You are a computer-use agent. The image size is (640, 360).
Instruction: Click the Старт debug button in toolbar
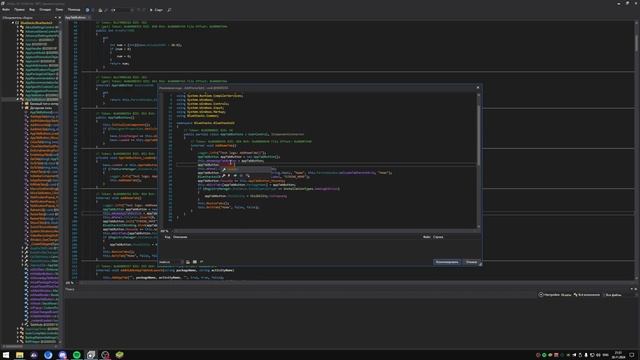pos(156,10)
